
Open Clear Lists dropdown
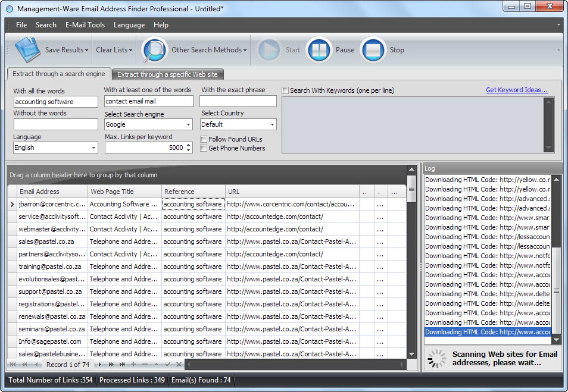click(x=130, y=51)
